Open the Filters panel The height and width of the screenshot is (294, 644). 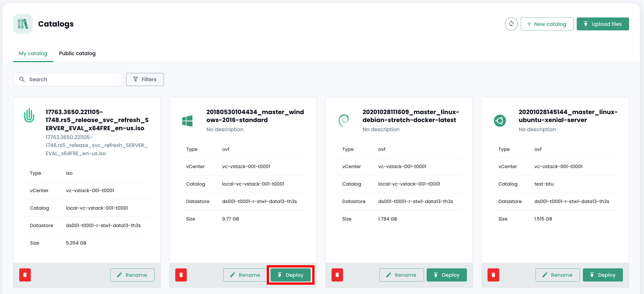coord(145,79)
